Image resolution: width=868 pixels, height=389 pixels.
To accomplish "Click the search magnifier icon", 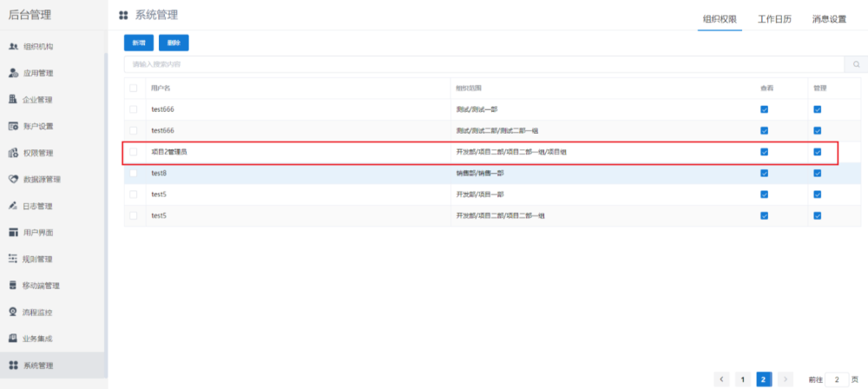I will click(x=856, y=64).
